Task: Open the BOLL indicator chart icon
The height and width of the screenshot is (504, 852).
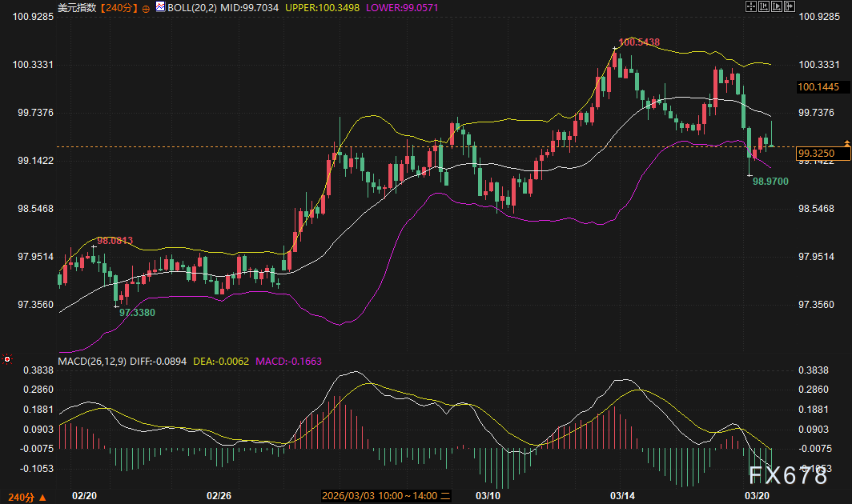Action: 160,7
